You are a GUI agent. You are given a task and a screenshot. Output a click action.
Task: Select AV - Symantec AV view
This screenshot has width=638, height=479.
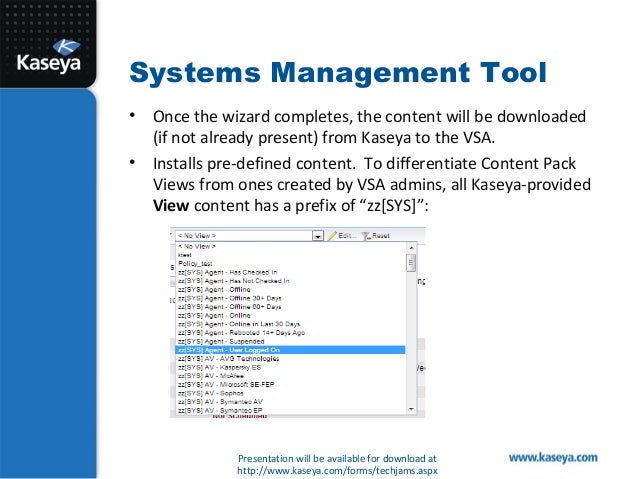291,402
